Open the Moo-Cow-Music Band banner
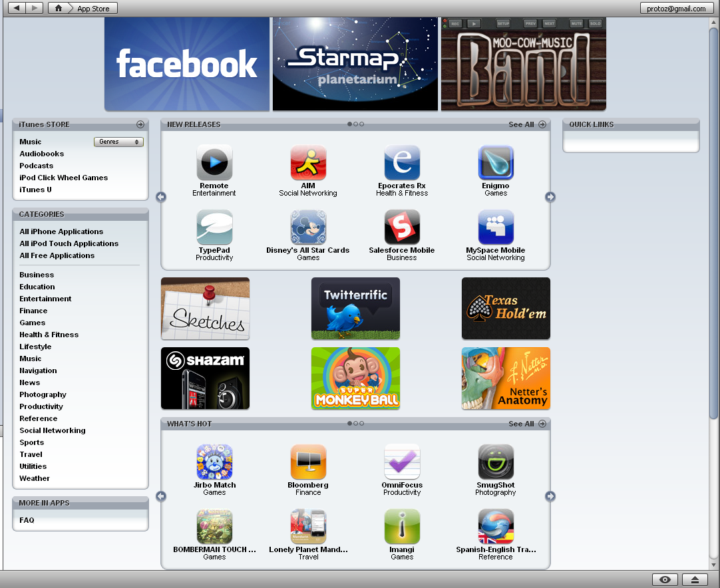 coord(524,64)
